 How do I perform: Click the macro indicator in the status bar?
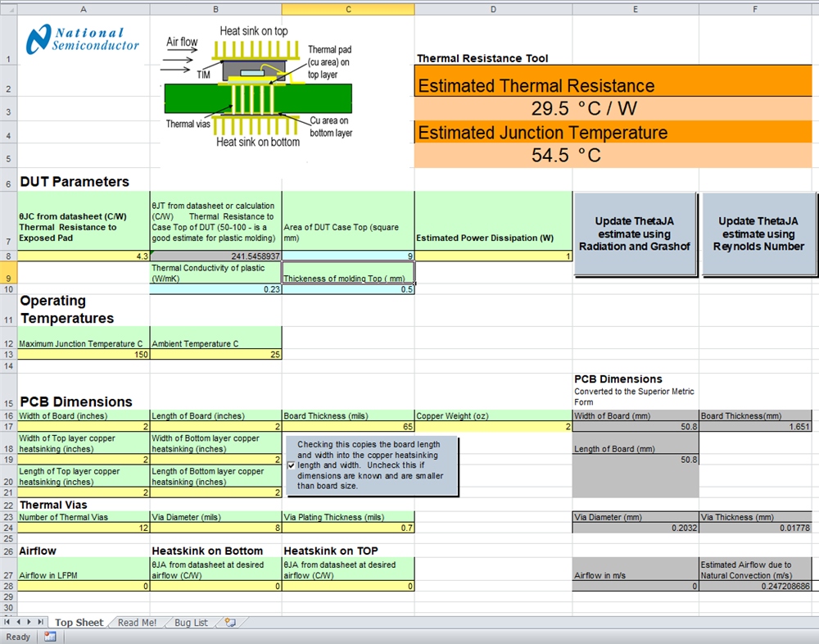[50, 637]
